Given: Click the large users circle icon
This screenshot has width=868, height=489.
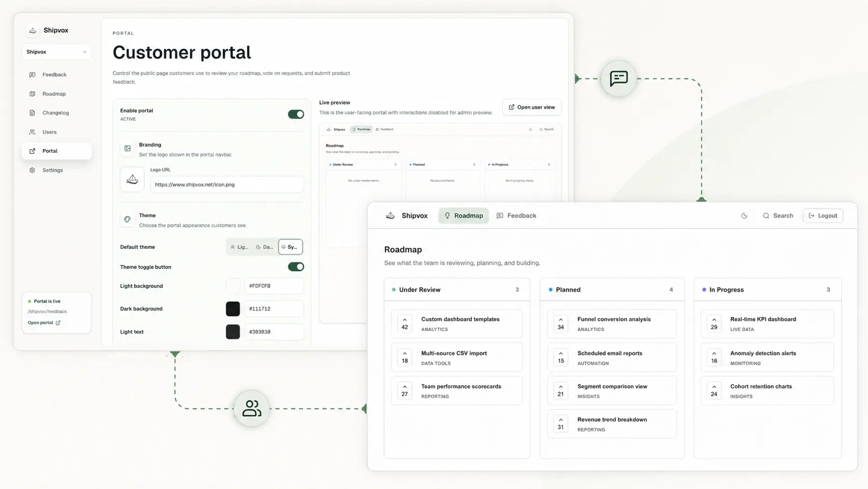Looking at the screenshot, I should pos(252,408).
